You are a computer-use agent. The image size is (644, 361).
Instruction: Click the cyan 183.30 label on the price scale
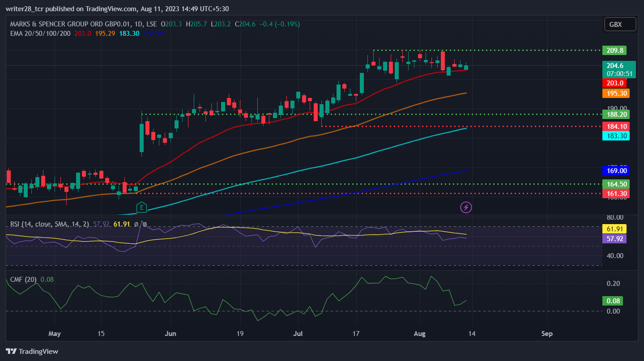coord(616,136)
